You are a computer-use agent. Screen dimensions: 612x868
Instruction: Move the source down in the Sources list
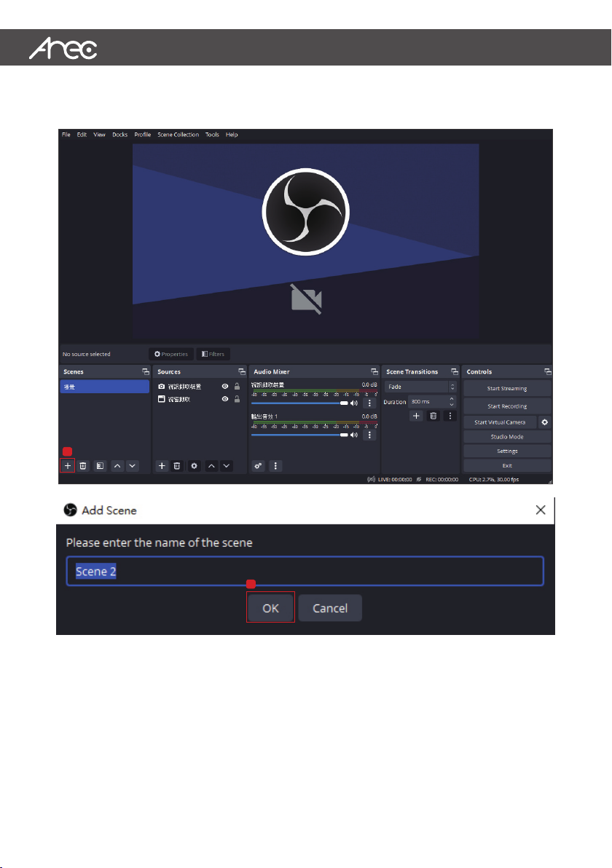pyautogui.click(x=227, y=466)
